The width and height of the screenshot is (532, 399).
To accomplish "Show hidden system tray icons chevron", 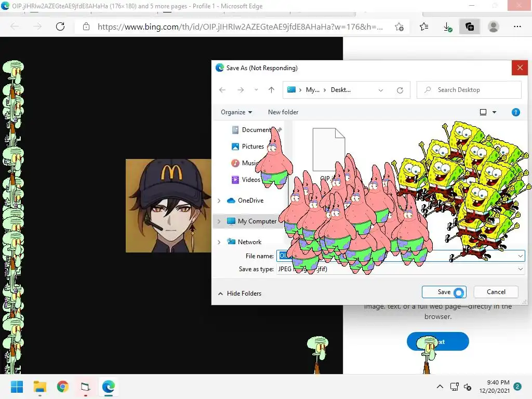I will click(x=440, y=387).
